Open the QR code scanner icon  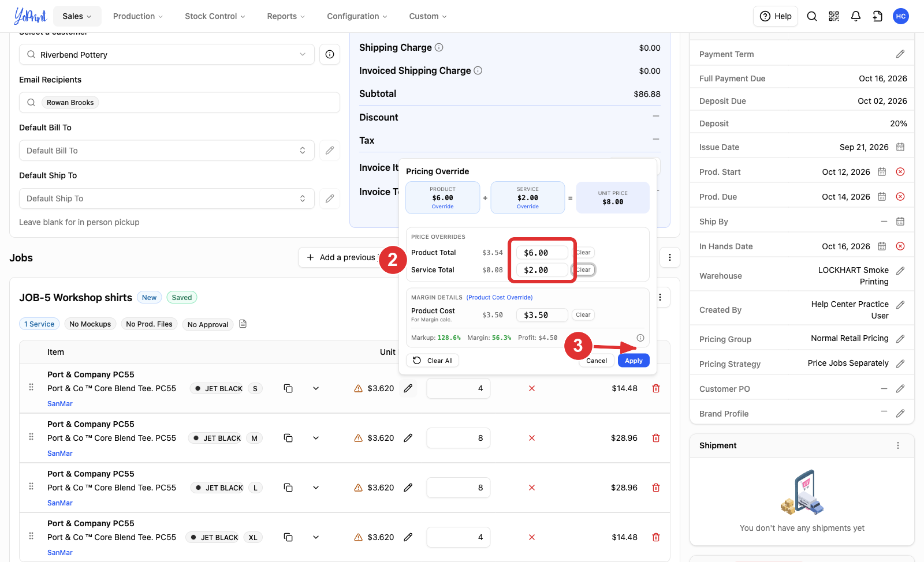(x=834, y=16)
